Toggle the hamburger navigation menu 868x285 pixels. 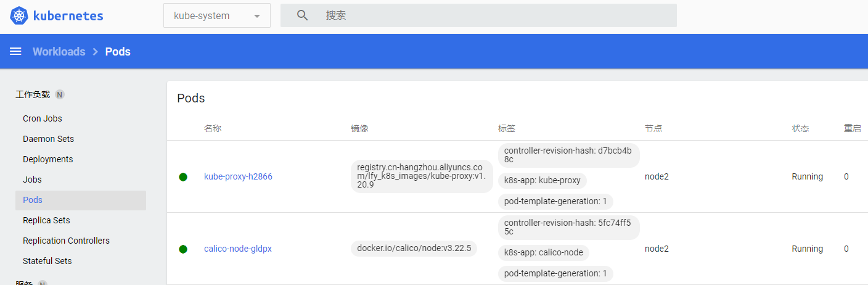(x=15, y=51)
